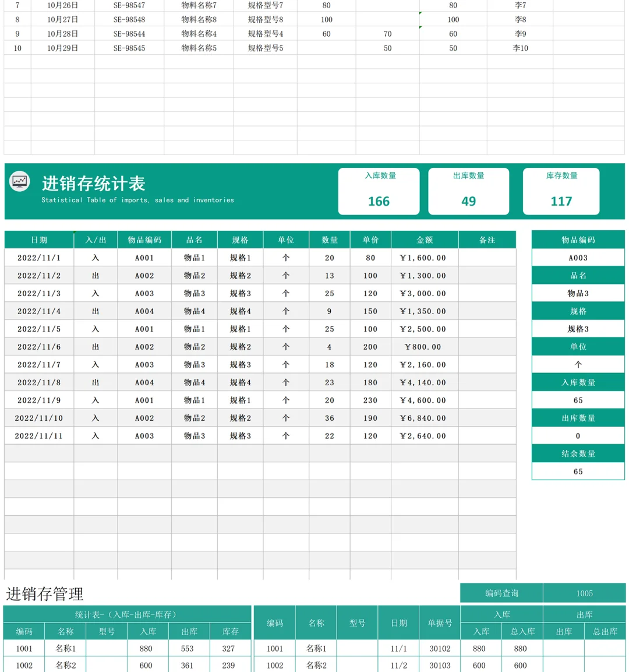Select date cell 2022/11/10
This screenshot has height=672, width=629.
click(x=39, y=418)
